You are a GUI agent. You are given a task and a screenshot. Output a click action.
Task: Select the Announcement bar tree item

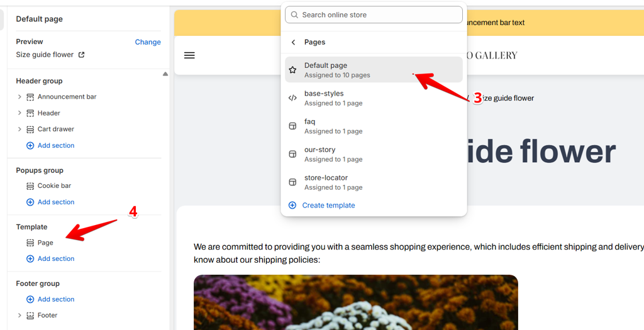(x=67, y=97)
